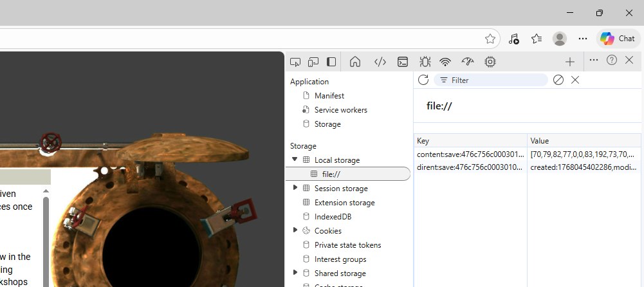
Task: Toggle device emulation mode
Action: [x=313, y=62]
